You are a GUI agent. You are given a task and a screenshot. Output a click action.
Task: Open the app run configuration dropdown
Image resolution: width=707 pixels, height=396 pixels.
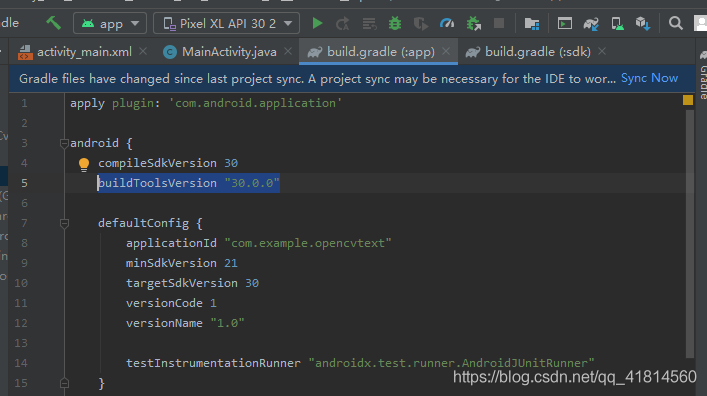point(110,23)
